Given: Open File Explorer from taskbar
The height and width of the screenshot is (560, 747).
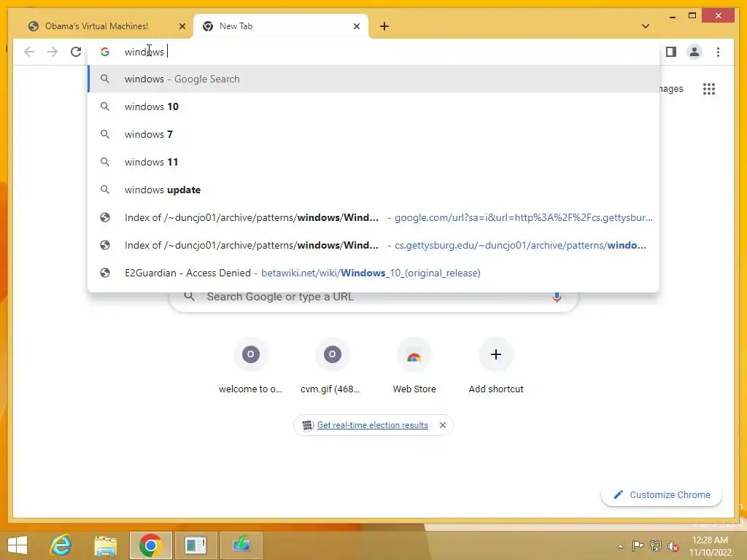Looking at the screenshot, I should point(105,545).
